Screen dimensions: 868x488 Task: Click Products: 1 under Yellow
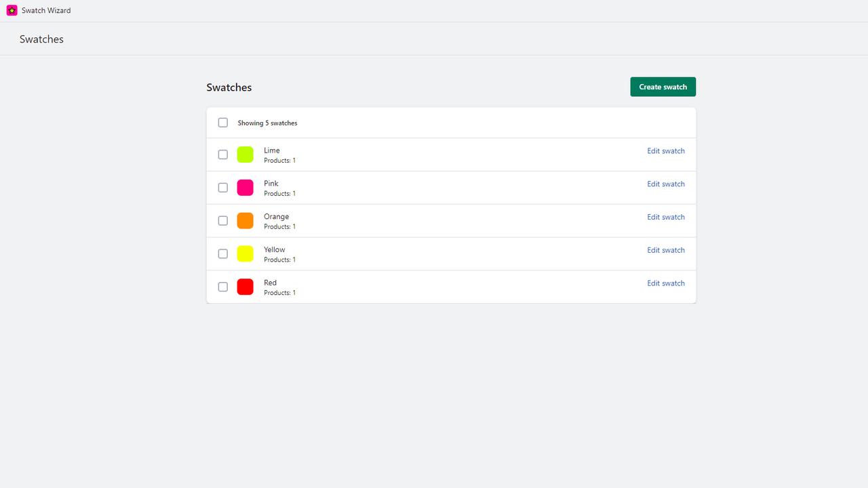tap(280, 260)
